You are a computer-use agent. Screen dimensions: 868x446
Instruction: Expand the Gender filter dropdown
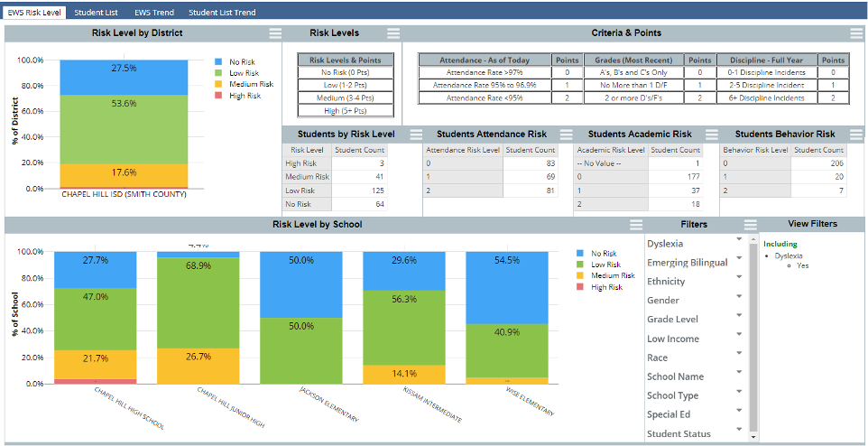tap(739, 296)
